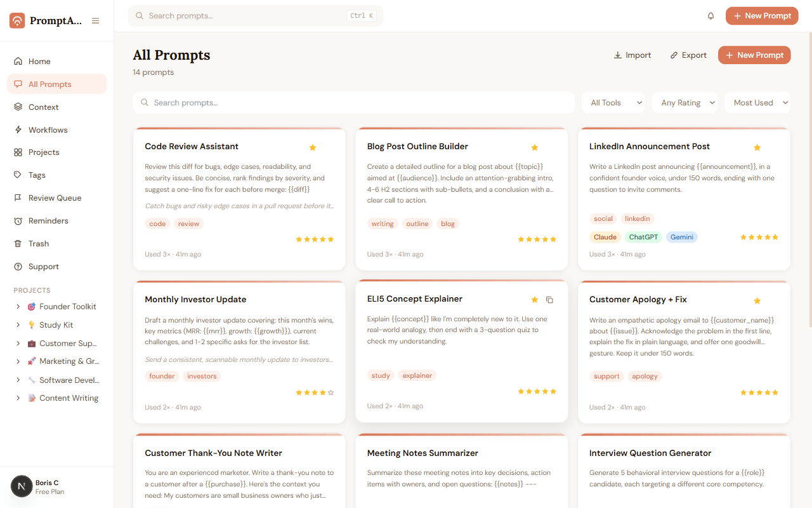The width and height of the screenshot is (812, 508).
Task: Click third rating star on Customer Apology + Fix
Action: (x=759, y=392)
